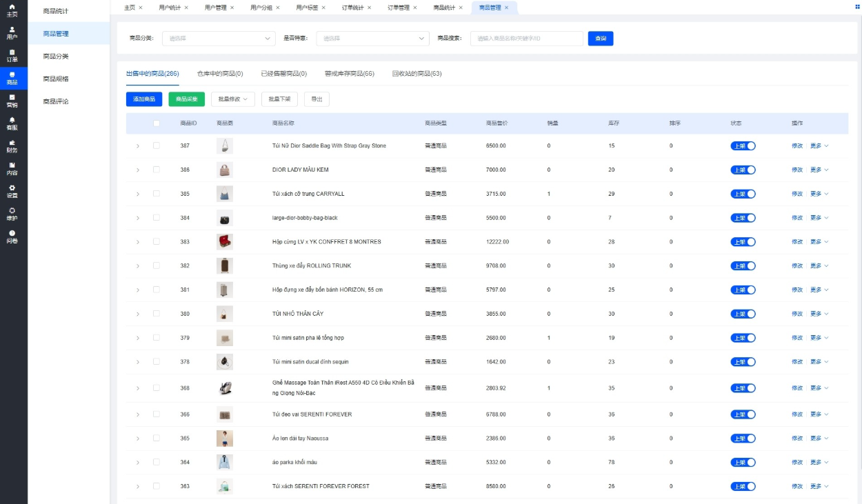
Task: Click the 商品搜索 input field
Action: (527, 39)
